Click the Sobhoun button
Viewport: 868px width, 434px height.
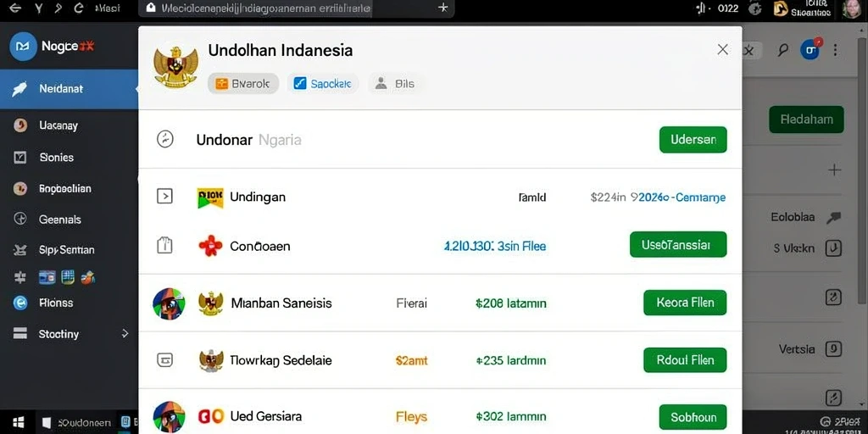[693, 417]
